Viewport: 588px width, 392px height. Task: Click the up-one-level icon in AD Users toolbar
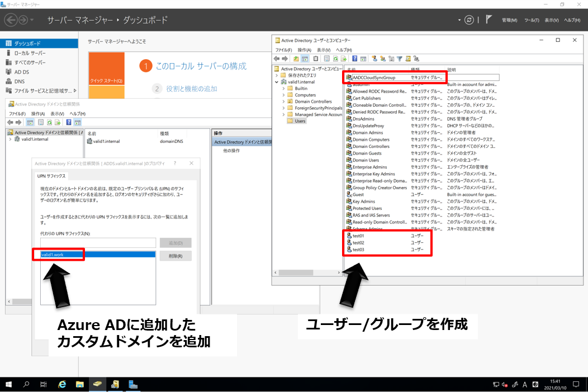(x=296, y=59)
